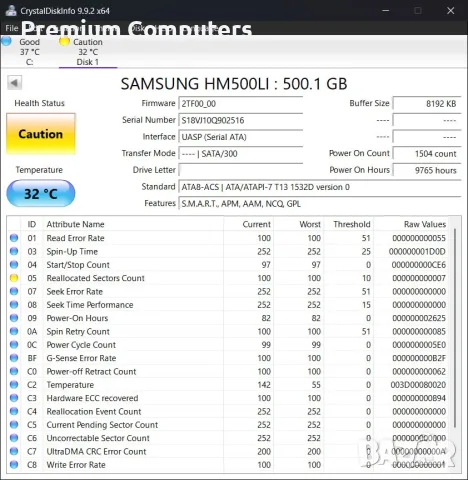The image size is (468, 480).
Task: Click the SAMSUNG HM500LI : 500.1 GB title
Action: (x=234, y=84)
